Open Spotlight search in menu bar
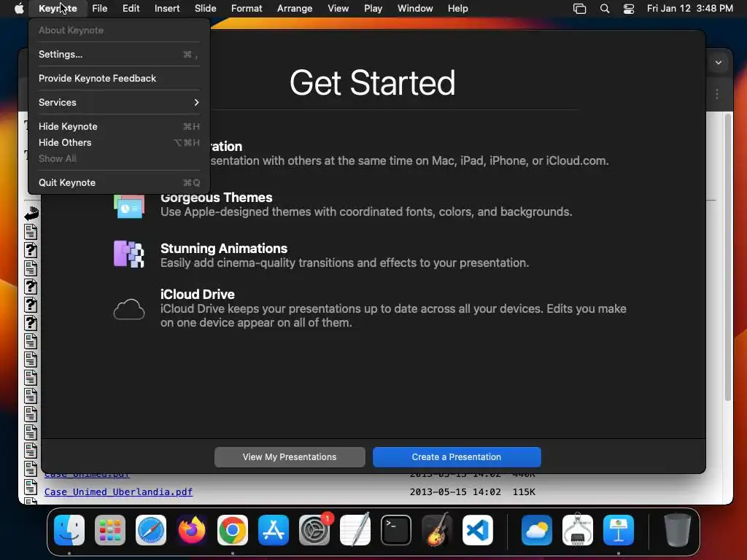 (605, 9)
